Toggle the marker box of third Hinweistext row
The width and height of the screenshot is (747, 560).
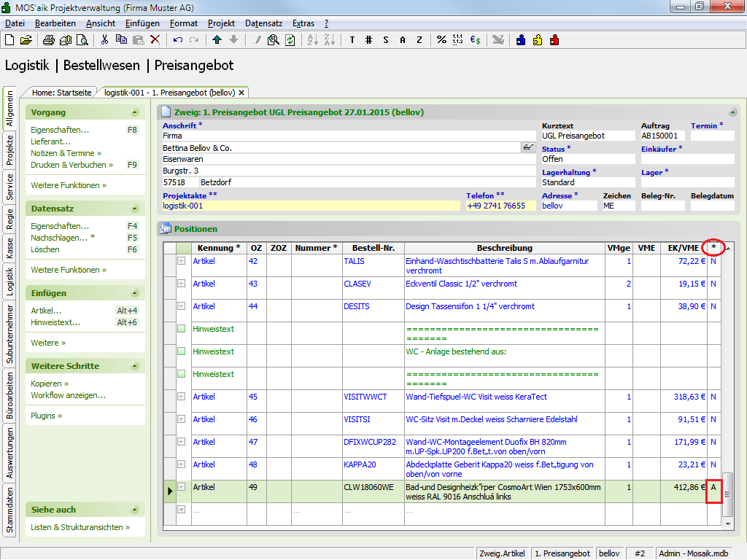[x=182, y=374]
